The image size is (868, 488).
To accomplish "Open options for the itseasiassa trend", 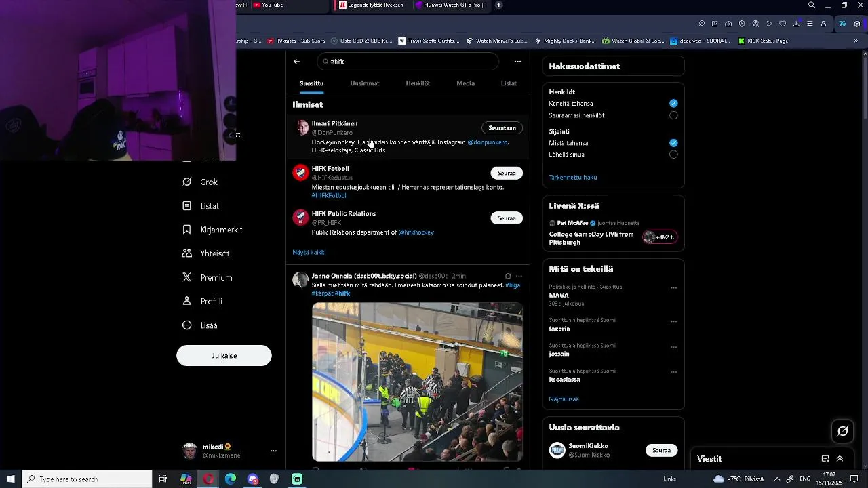I will coord(673,372).
